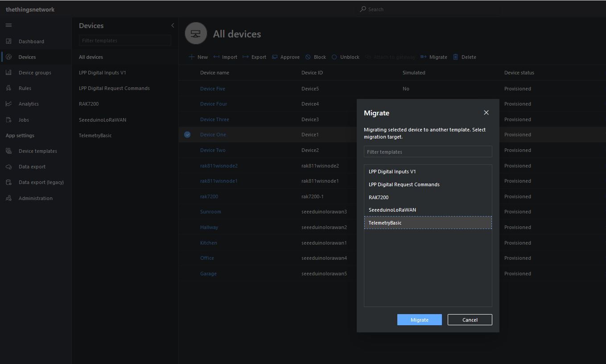The width and height of the screenshot is (606, 364).
Task: Select LPP Digital Inputs V1 target
Action: (392, 172)
